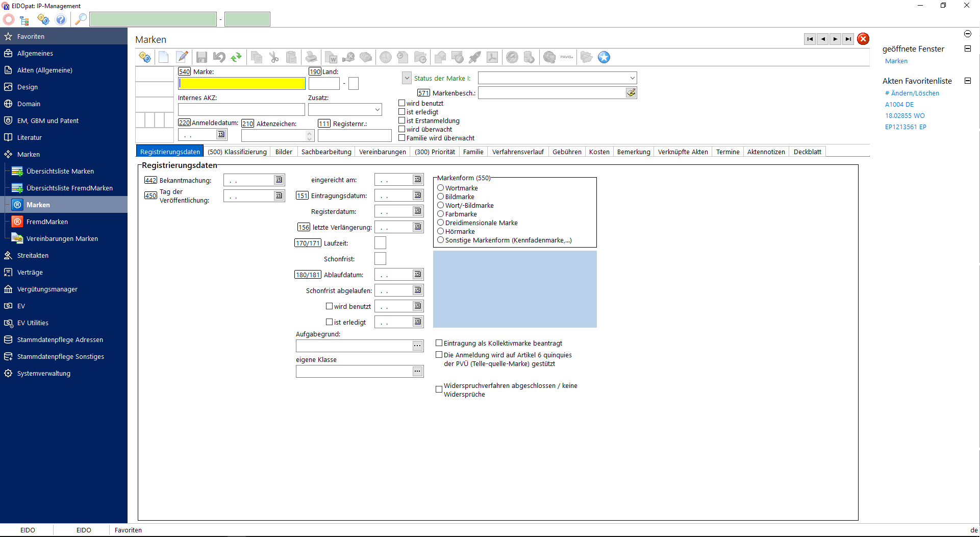Open 'EP1213561 EP' favorite link
Viewport: 980px width, 537px height.
[906, 127]
